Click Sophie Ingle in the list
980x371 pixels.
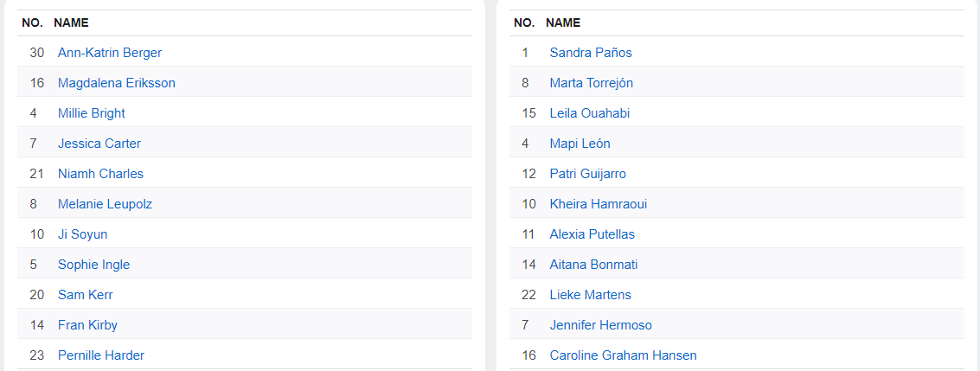point(93,265)
